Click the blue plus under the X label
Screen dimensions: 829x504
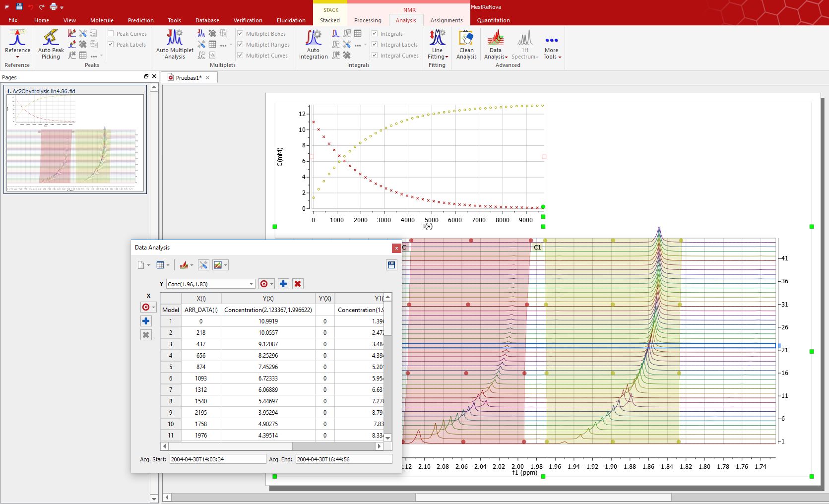146,321
